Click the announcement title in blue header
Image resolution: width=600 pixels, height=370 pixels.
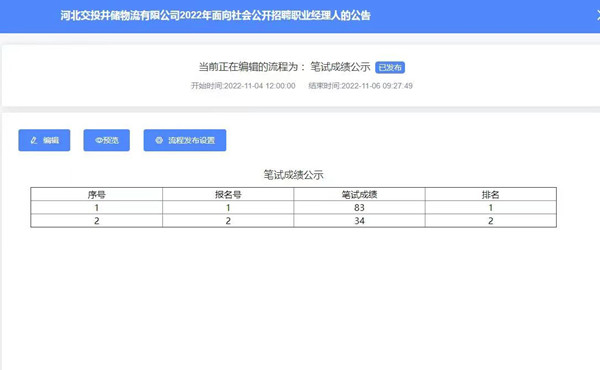[215, 16]
